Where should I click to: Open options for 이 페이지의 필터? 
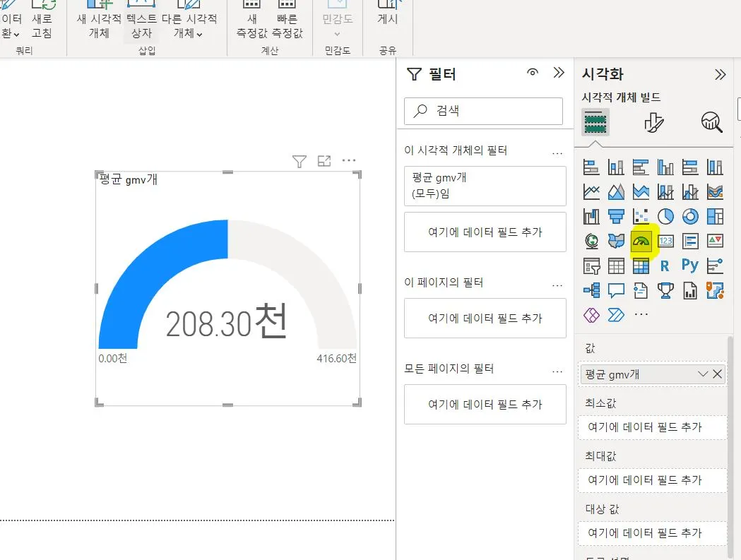(557, 285)
